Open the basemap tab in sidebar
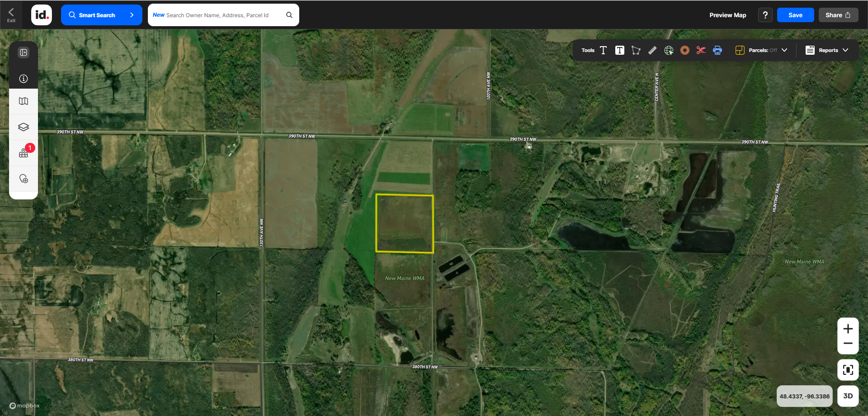This screenshot has height=416, width=868. (24, 101)
